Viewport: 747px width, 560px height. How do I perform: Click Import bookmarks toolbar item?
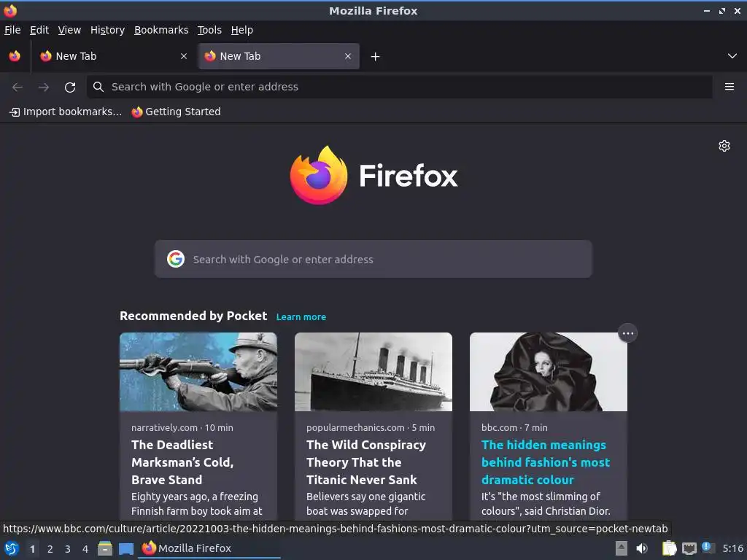66,112
